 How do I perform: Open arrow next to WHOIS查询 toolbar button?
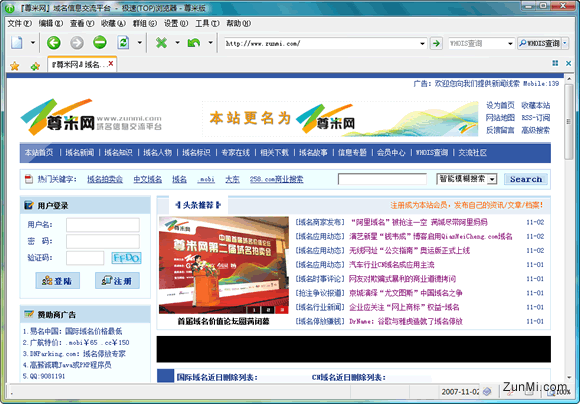(565, 43)
